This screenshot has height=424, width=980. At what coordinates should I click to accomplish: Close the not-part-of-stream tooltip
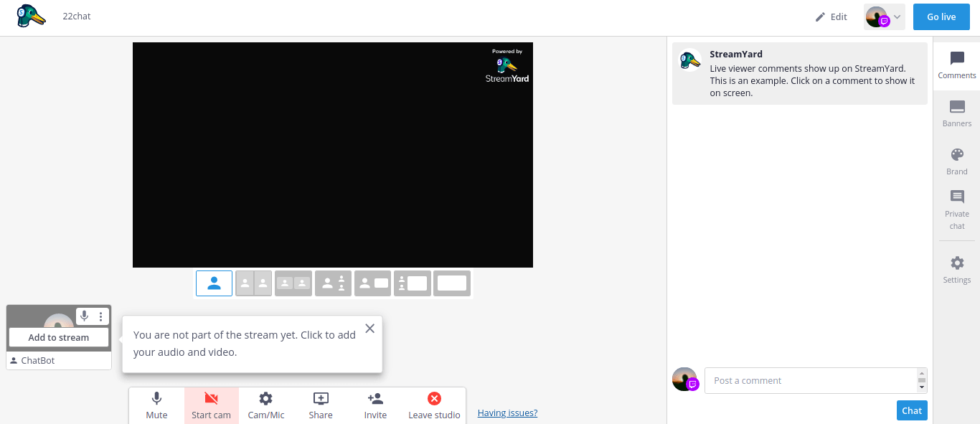pos(369,329)
